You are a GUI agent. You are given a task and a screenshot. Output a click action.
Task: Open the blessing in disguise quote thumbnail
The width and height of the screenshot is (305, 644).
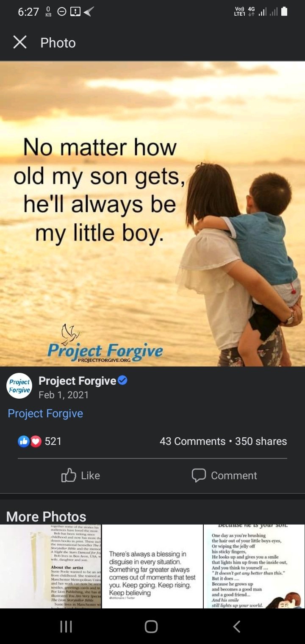pyautogui.click(x=152, y=566)
